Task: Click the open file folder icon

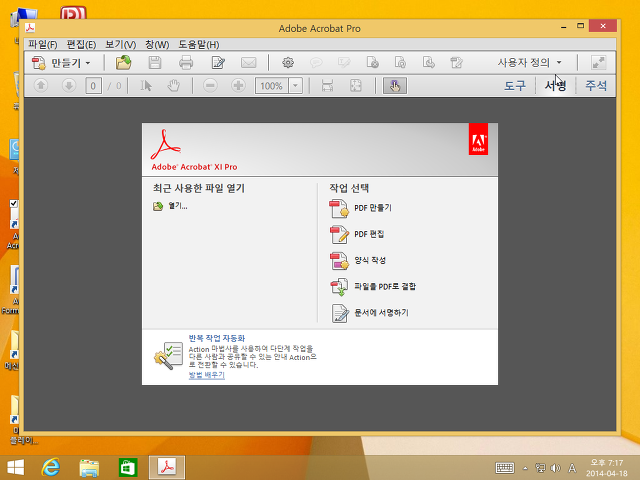Action: (x=123, y=63)
